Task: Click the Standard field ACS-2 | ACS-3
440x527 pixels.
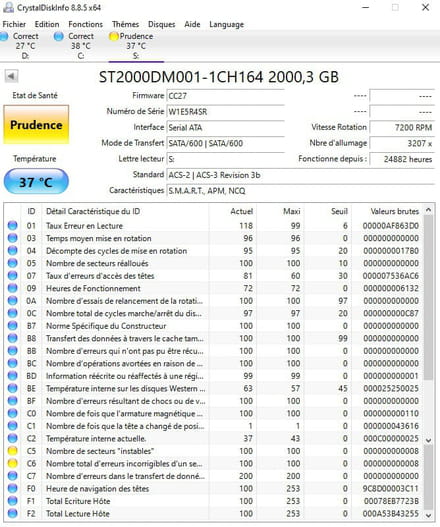Action: pos(301,175)
